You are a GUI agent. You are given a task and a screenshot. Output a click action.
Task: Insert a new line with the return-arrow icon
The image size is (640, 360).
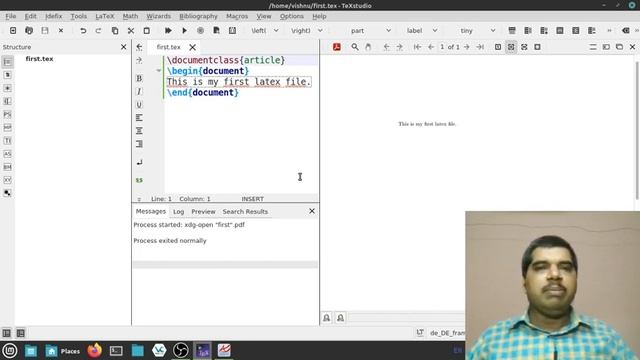tap(139, 162)
